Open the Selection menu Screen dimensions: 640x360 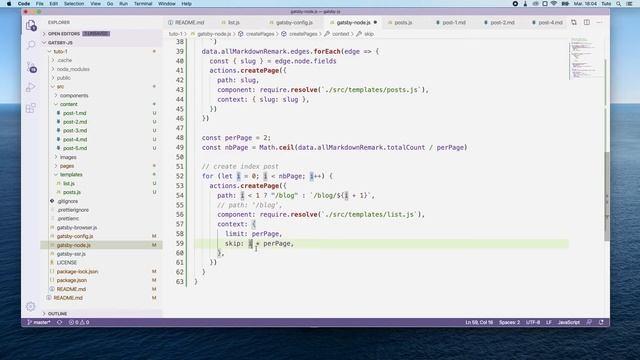pos(74,4)
